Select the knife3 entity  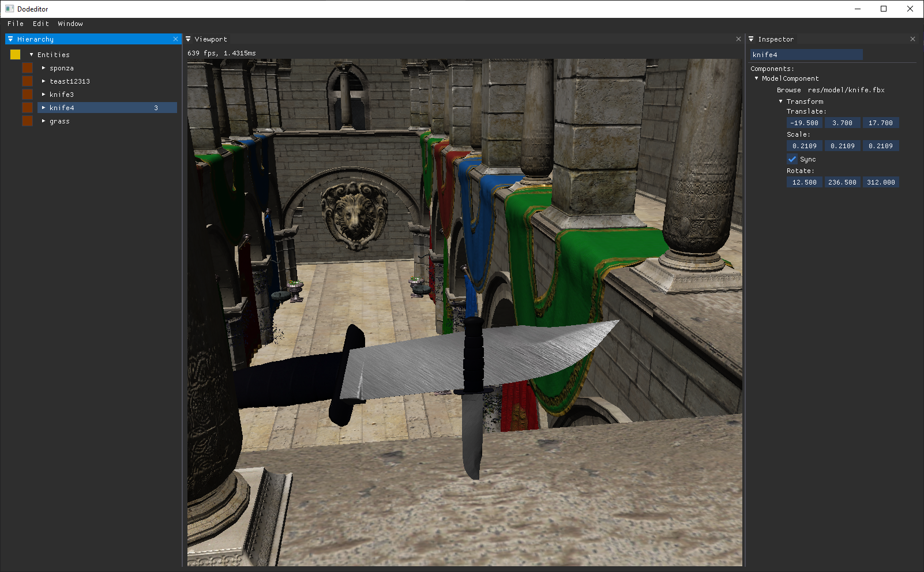(62, 95)
